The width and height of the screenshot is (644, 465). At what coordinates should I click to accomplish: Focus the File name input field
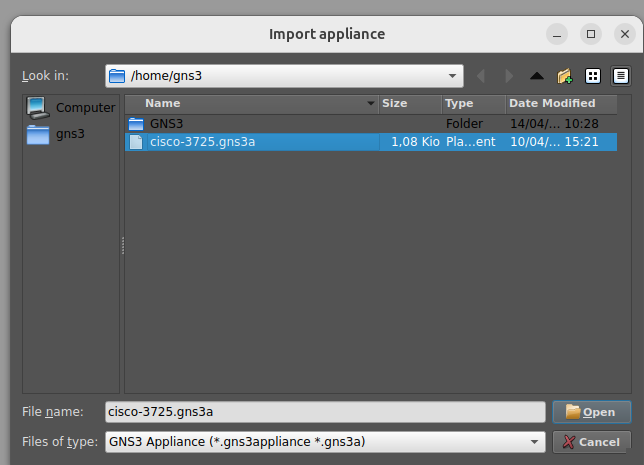click(x=325, y=412)
